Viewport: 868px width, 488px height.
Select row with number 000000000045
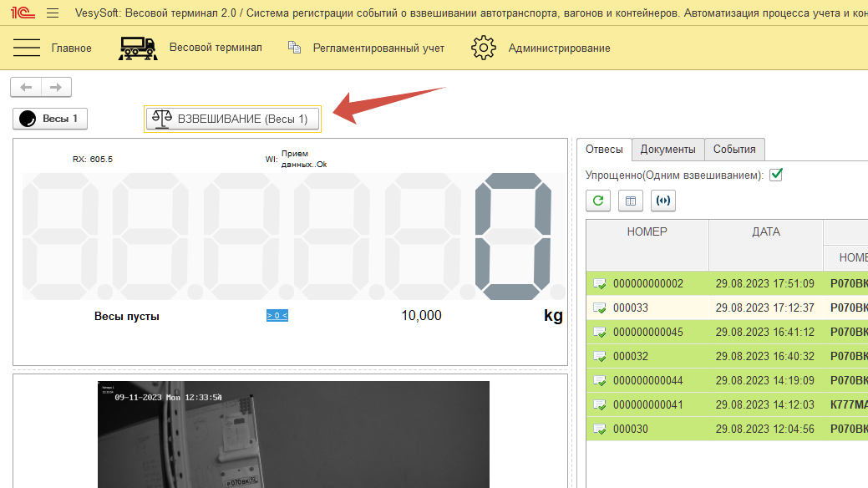(x=647, y=332)
